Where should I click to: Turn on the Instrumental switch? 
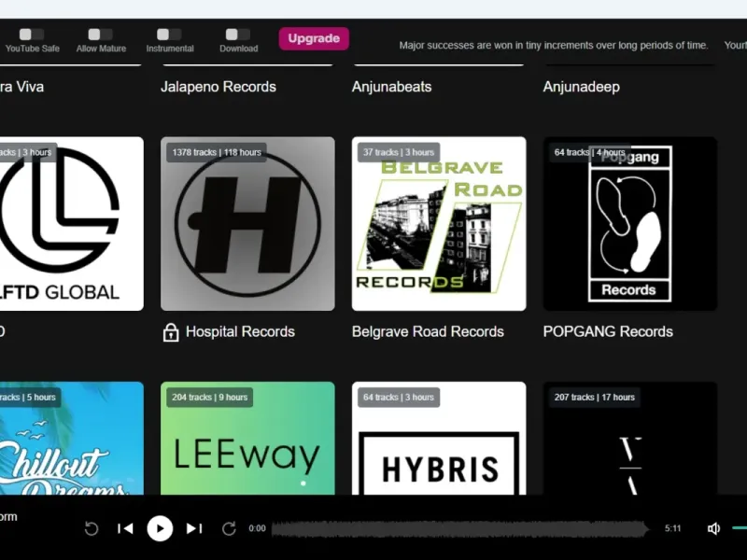[x=169, y=35]
